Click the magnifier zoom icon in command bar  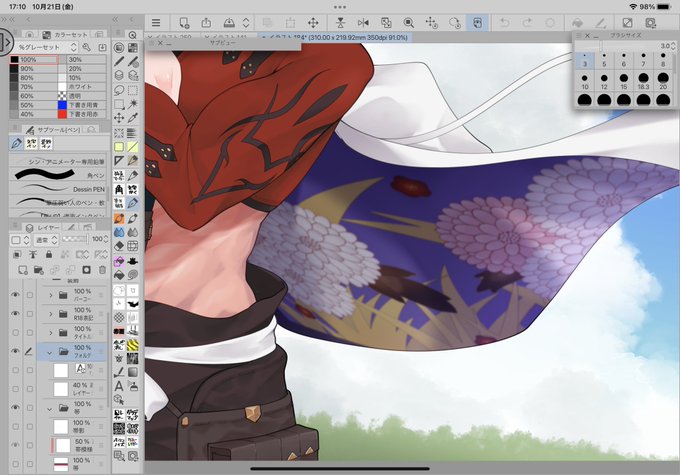coord(408,23)
